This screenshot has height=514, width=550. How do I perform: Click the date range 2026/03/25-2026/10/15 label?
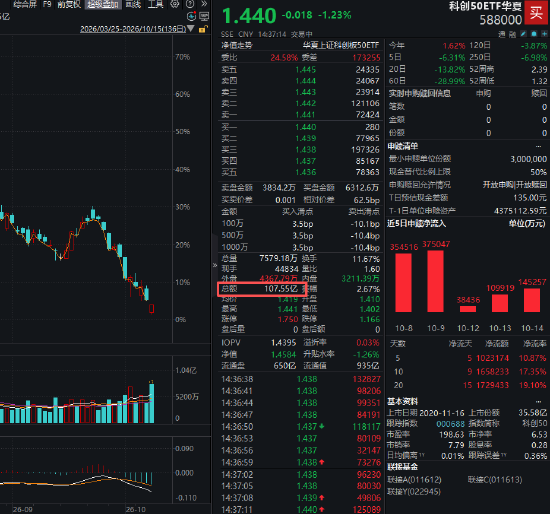point(133,29)
